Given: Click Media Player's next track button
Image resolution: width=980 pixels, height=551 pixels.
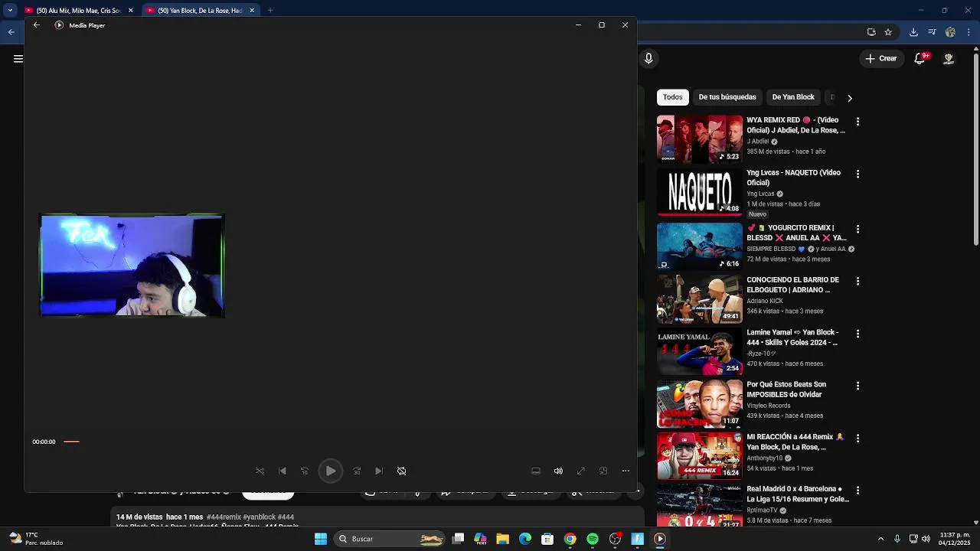Looking at the screenshot, I should [378, 471].
